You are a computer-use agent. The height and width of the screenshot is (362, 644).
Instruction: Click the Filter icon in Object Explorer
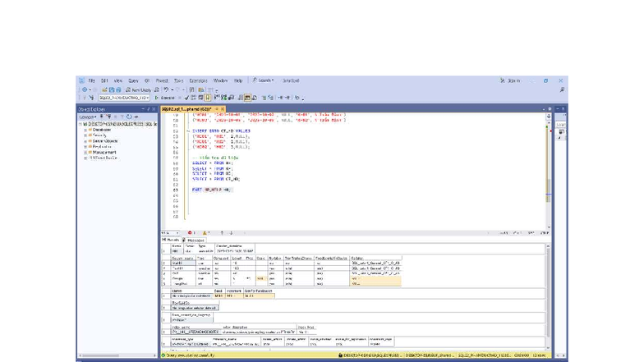click(x=122, y=117)
